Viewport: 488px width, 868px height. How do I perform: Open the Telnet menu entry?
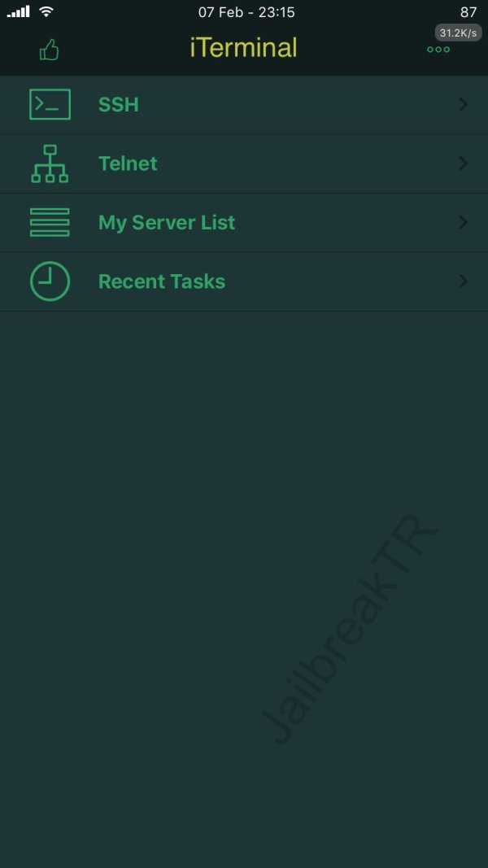tap(244, 164)
